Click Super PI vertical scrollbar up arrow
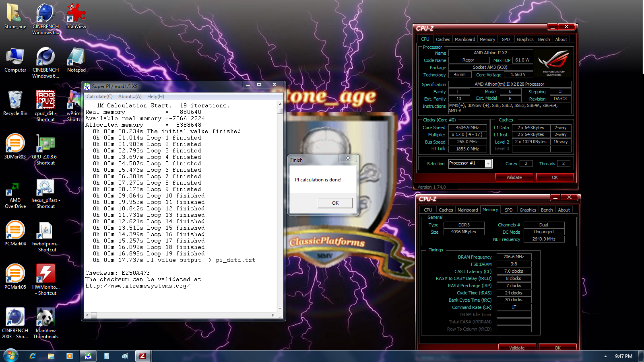 [280, 104]
